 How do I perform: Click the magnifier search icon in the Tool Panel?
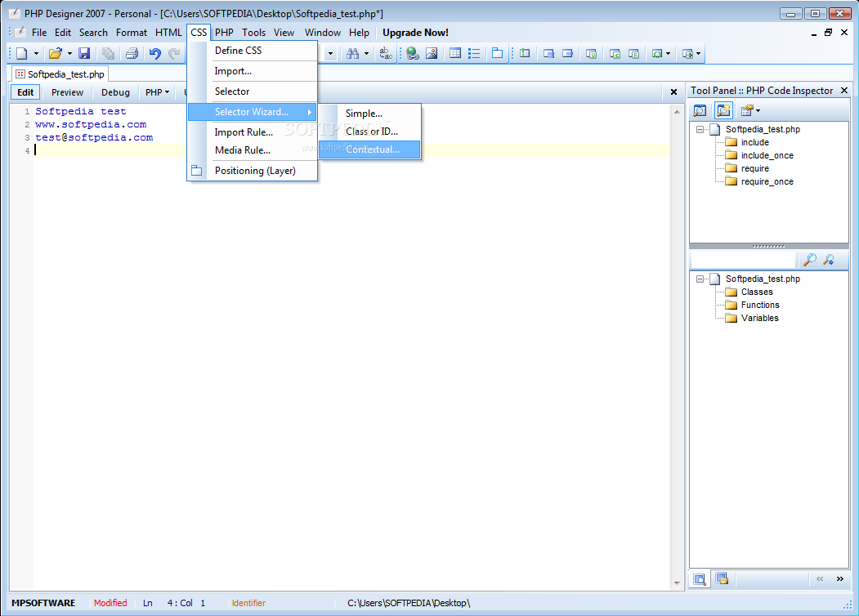point(809,260)
